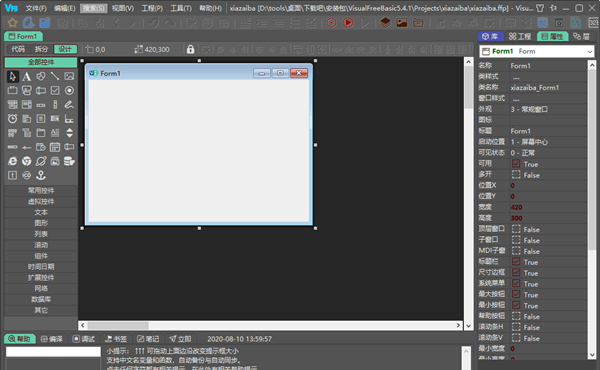Viewport: 600px width, 370px height.
Task: Select the database control icon
Action: click(69, 161)
